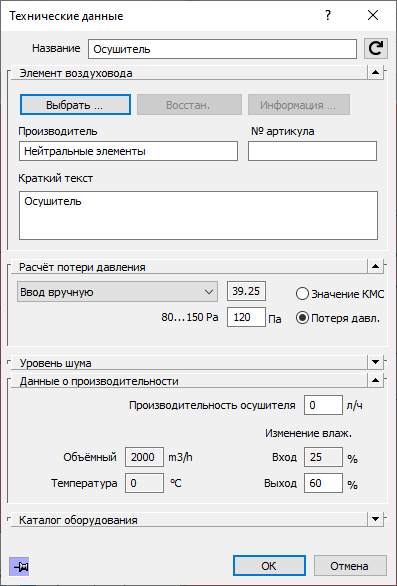Click the KMC value field 39.25

tap(246, 292)
